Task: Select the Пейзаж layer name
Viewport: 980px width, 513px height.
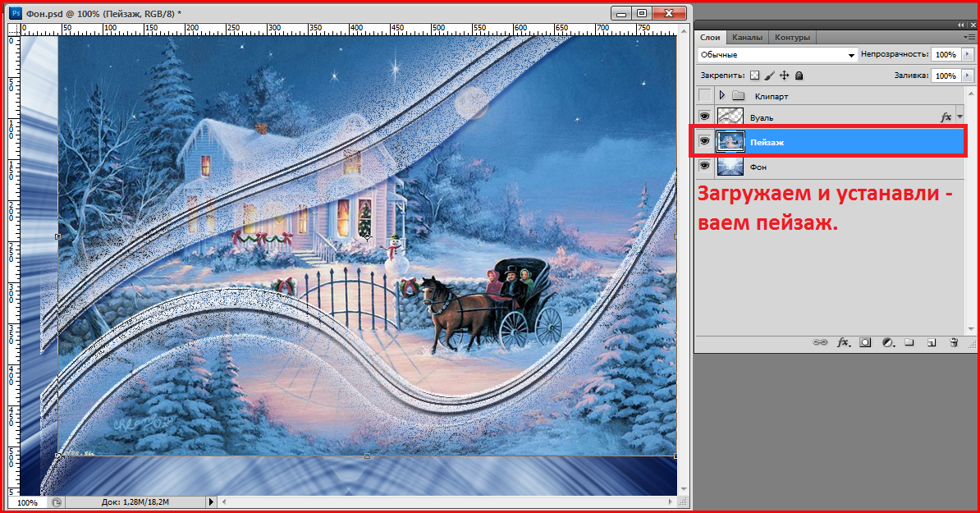Action: coord(767,143)
